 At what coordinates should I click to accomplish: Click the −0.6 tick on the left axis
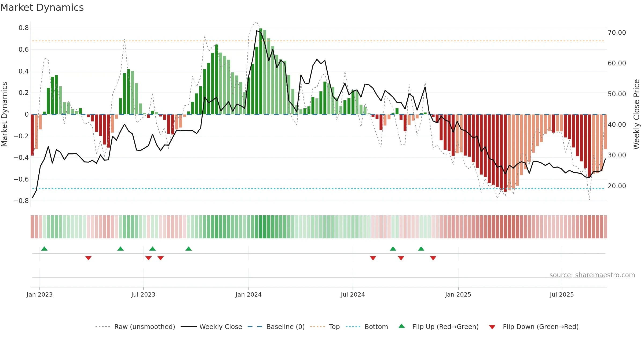point(21,179)
